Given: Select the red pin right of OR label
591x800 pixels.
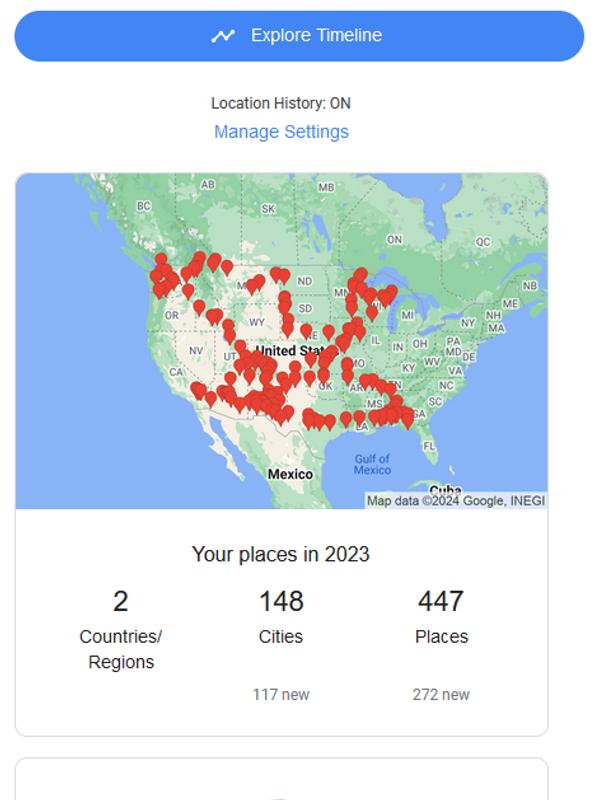Looking at the screenshot, I should tap(199, 308).
